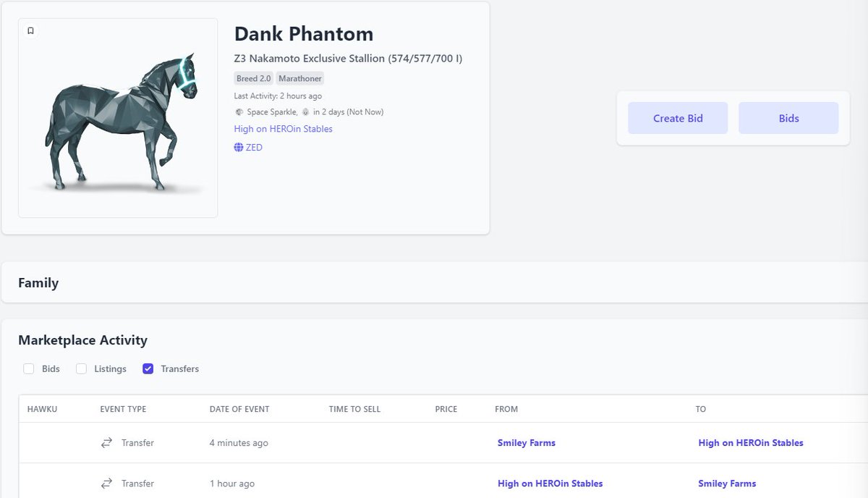Open High on HEROin Stables owner link
This screenshot has width=868, height=498.
pos(284,129)
